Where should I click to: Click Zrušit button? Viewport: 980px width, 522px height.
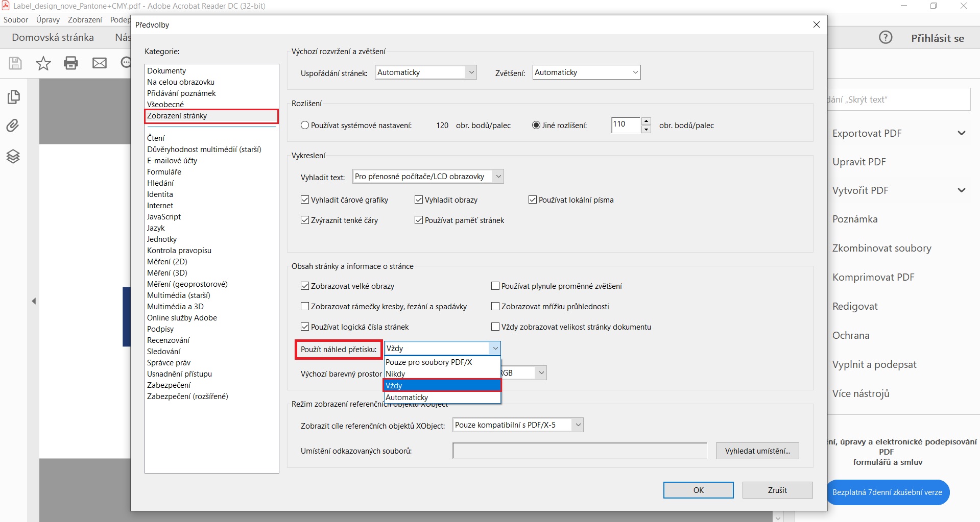[777, 490]
